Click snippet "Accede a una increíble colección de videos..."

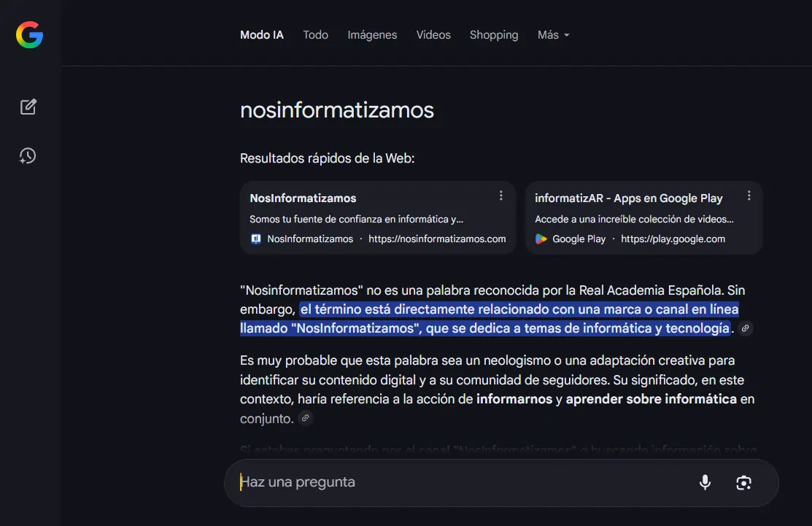tap(635, 219)
